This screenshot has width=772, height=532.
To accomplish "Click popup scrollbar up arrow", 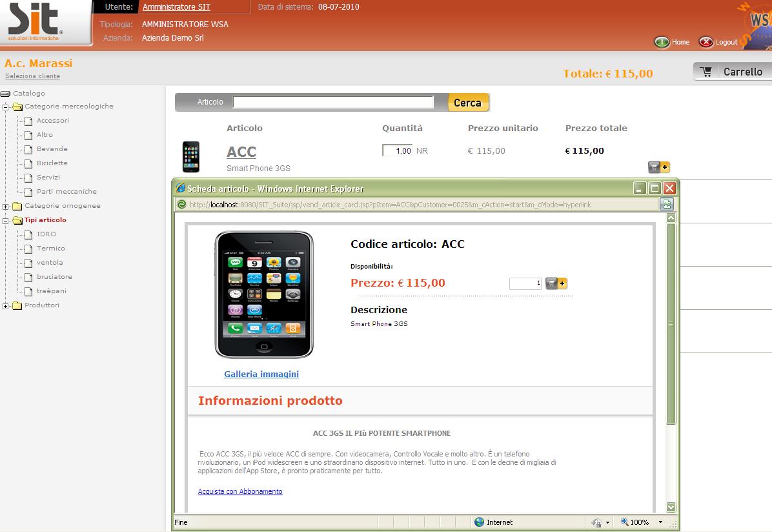I will coord(671,218).
